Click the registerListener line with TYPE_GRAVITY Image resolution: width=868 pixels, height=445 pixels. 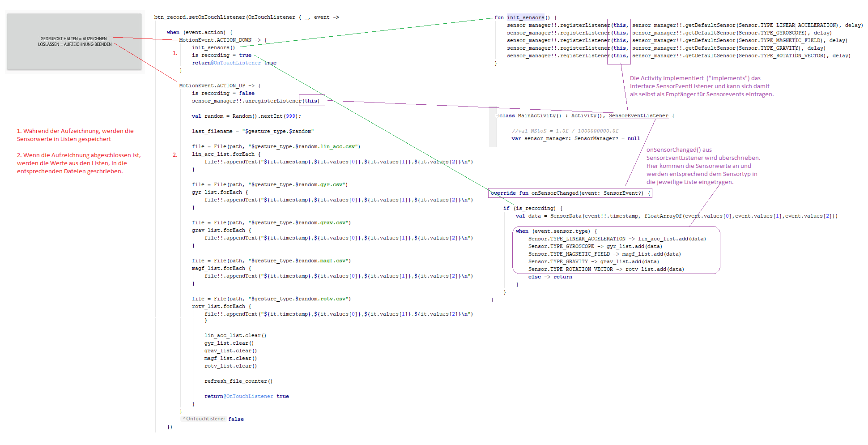tap(666, 48)
